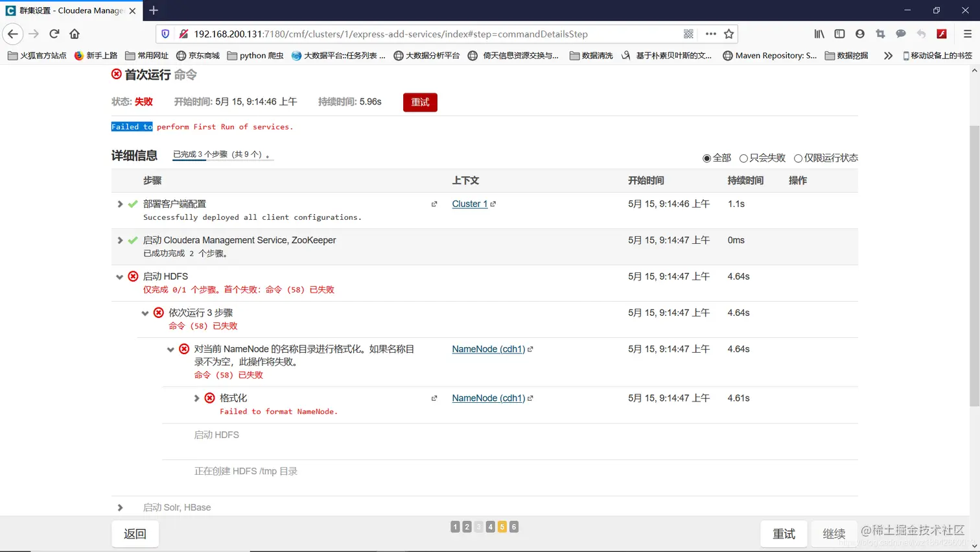Click the screenshot crop toolbar icon
This screenshot has height=552, width=980.
click(880, 34)
